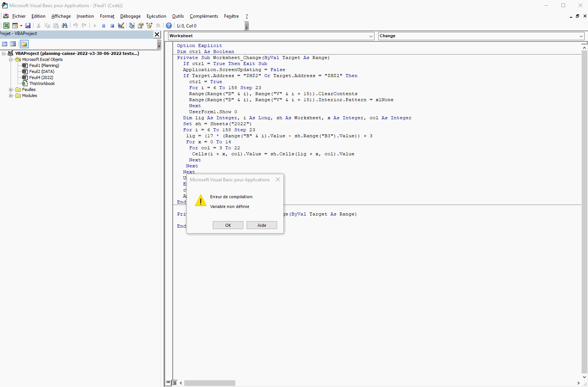Open the Project Explorer toolbar icon

pos(132,26)
